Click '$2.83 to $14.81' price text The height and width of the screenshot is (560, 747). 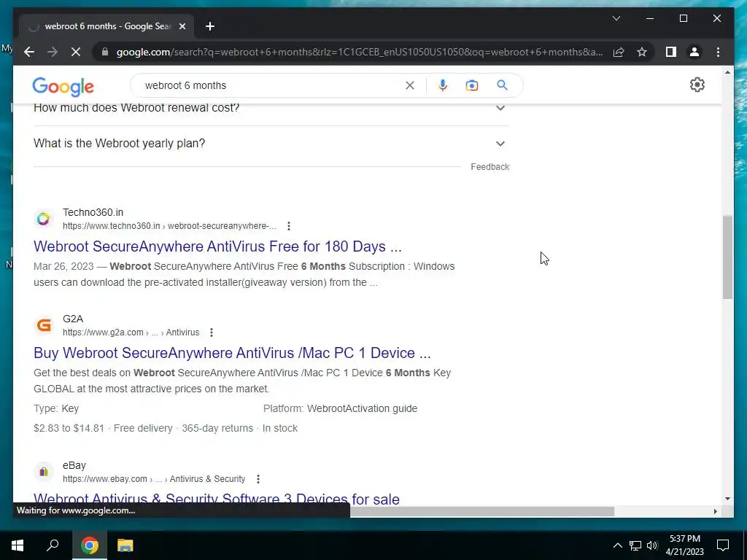(69, 428)
